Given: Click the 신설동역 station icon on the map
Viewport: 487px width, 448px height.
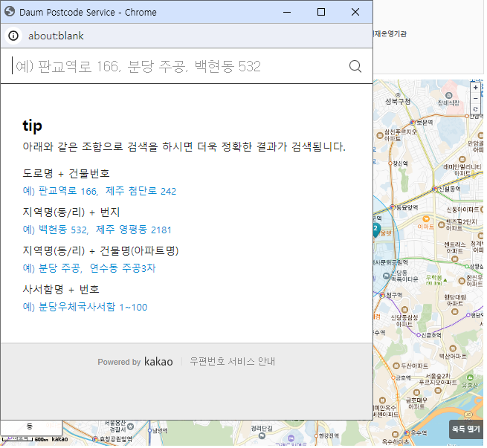Looking at the screenshot, I should (x=435, y=189).
